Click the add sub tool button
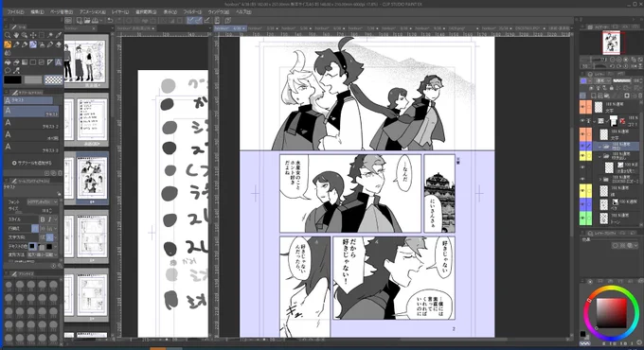Viewport: 644px width, 350px height. (32, 163)
